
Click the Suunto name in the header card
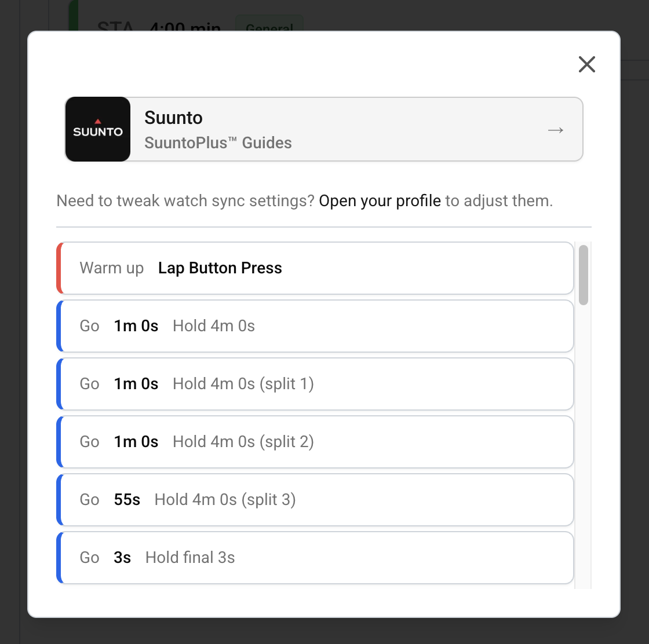pyautogui.click(x=173, y=118)
